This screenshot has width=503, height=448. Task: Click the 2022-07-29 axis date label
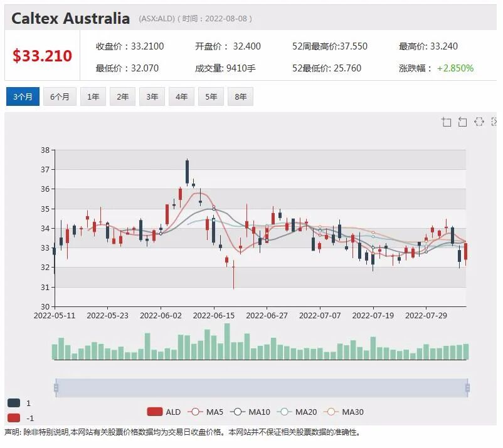click(426, 316)
